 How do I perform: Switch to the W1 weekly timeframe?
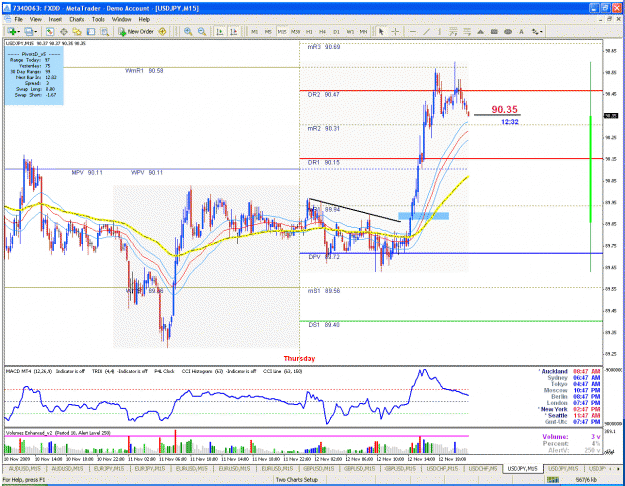point(350,31)
